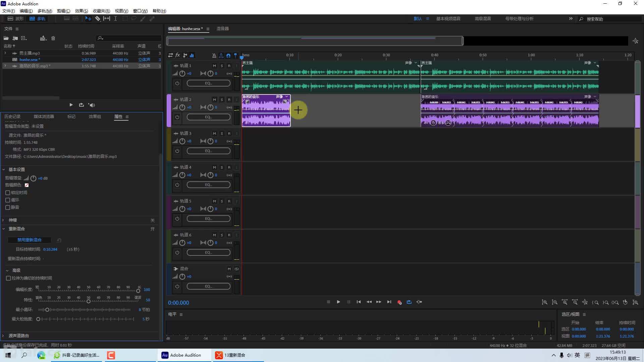The image size is (644, 362).
Task: Solo 轨道 2 with S button
Action: click(x=222, y=100)
